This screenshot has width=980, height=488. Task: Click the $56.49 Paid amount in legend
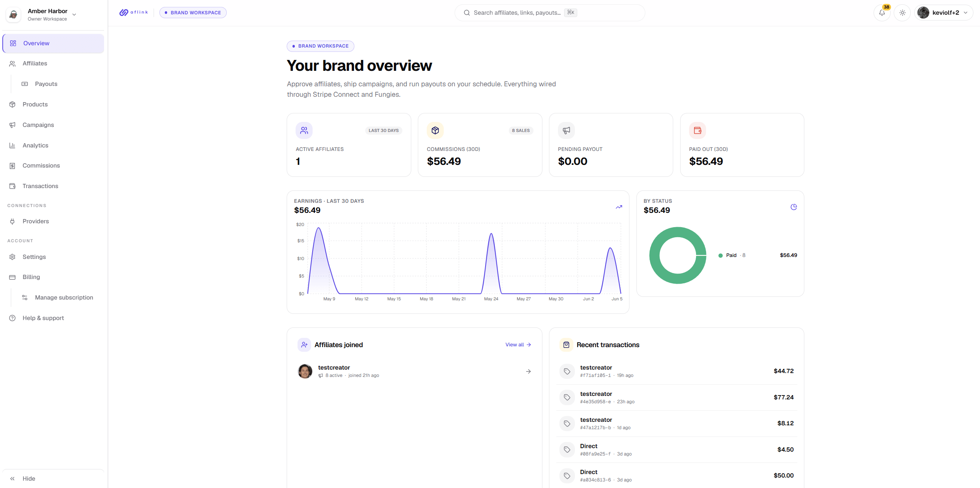click(x=788, y=255)
